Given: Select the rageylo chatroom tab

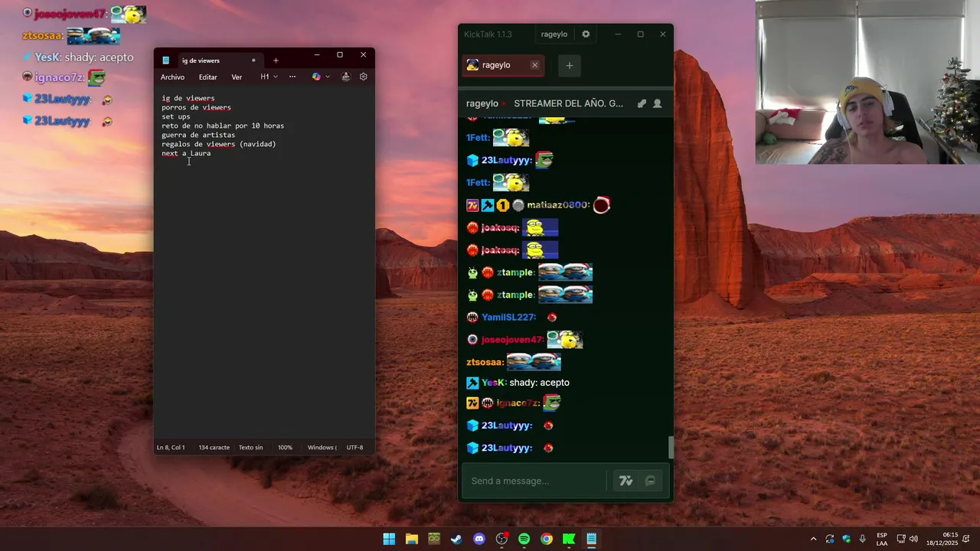Looking at the screenshot, I should [x=498, y=65].
